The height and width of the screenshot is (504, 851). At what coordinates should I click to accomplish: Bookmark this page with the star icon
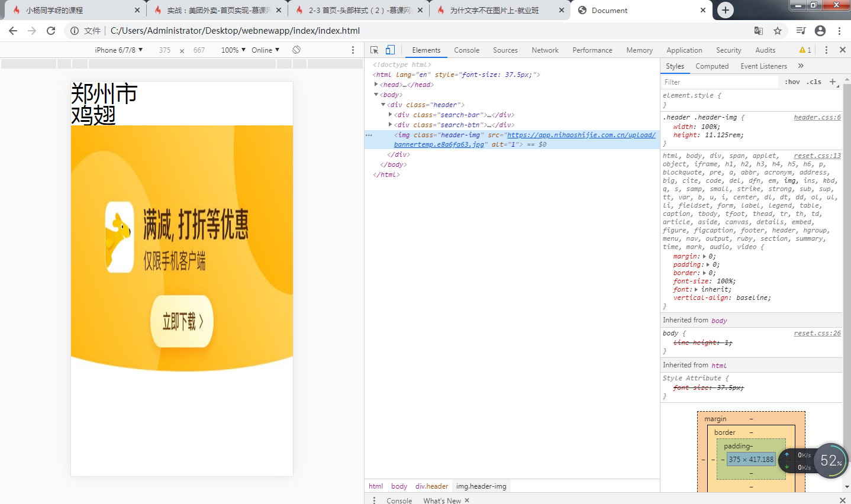(x=778, y=31)
